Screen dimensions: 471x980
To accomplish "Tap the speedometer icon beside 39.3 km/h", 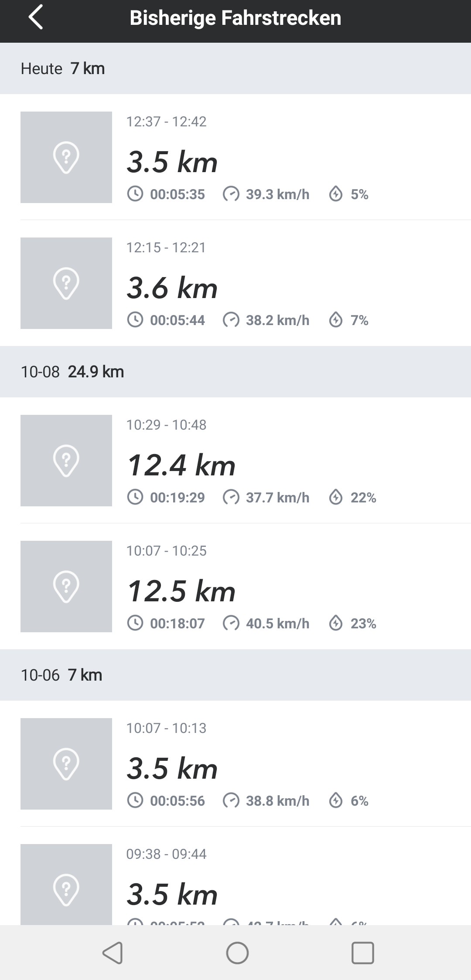I will coord(231,194).
